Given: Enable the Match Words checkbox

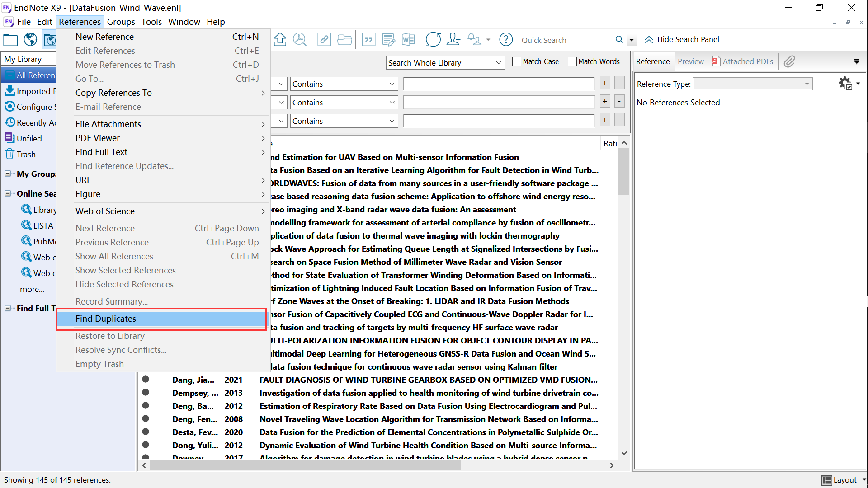Looking at the screenshot, I should click(572, 61).
